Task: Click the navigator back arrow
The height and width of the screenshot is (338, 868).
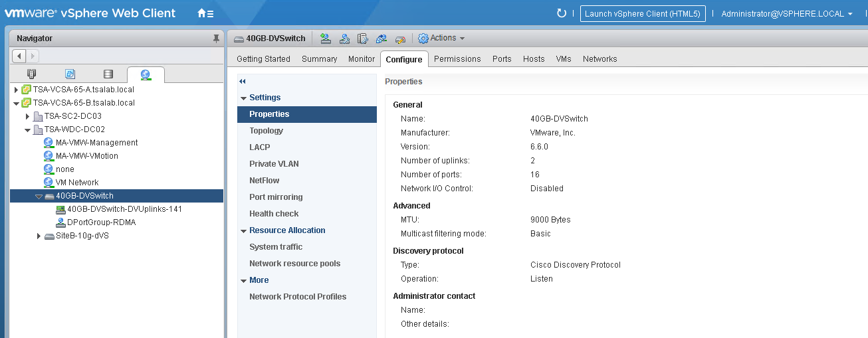Action: coord(19,56)
